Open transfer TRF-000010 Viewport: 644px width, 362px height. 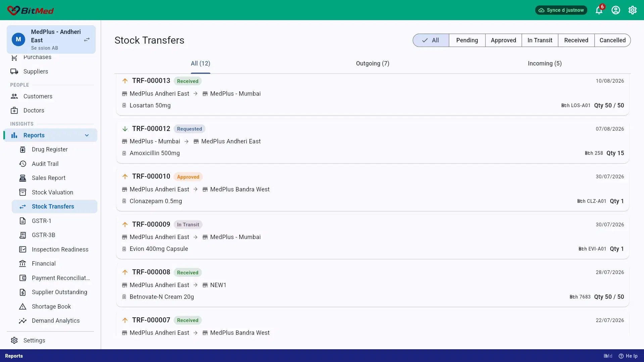(x=373, y=189)
